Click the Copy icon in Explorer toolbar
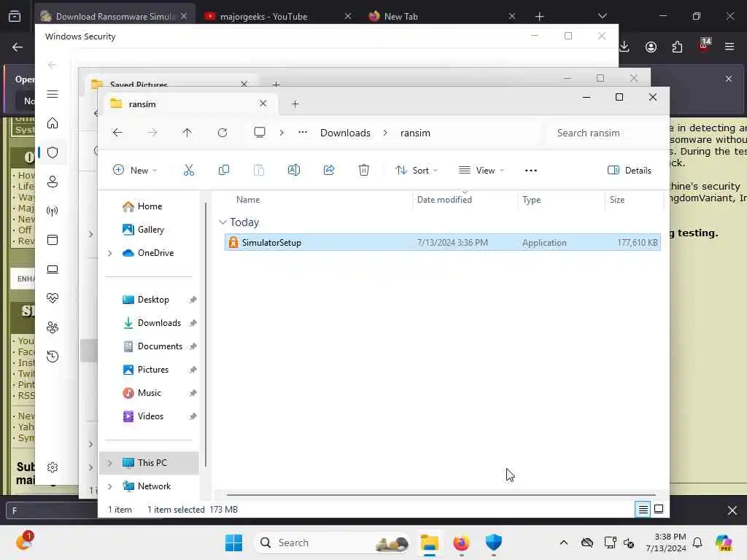 pos(223,170)
